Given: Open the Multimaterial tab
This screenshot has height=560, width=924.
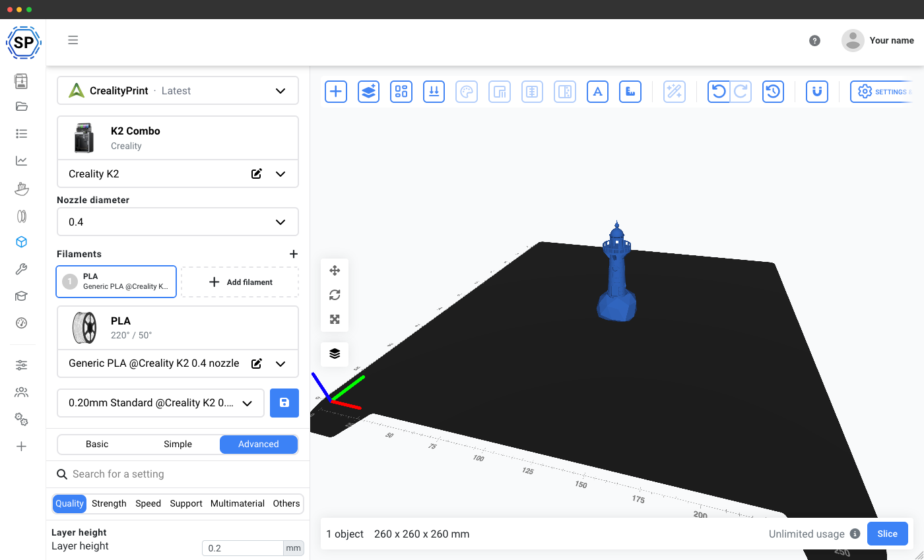Looking at the screenshot, I should click(x=238, y=503).
